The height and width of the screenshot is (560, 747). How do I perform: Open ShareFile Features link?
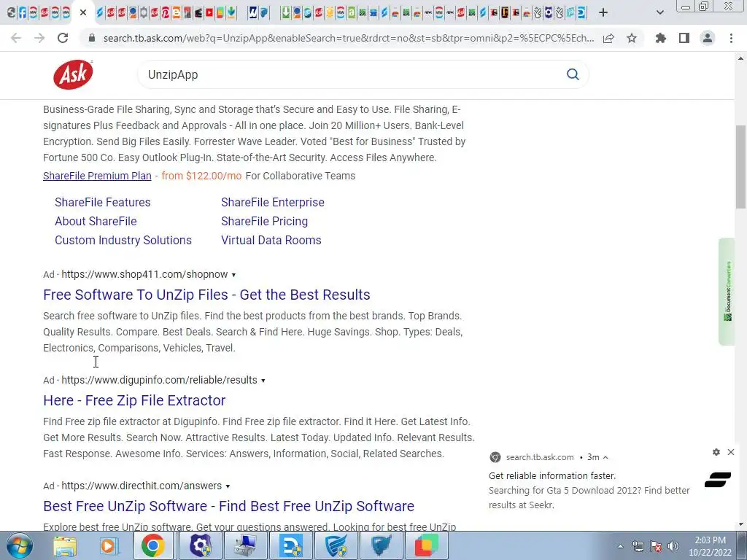(102, 203)
